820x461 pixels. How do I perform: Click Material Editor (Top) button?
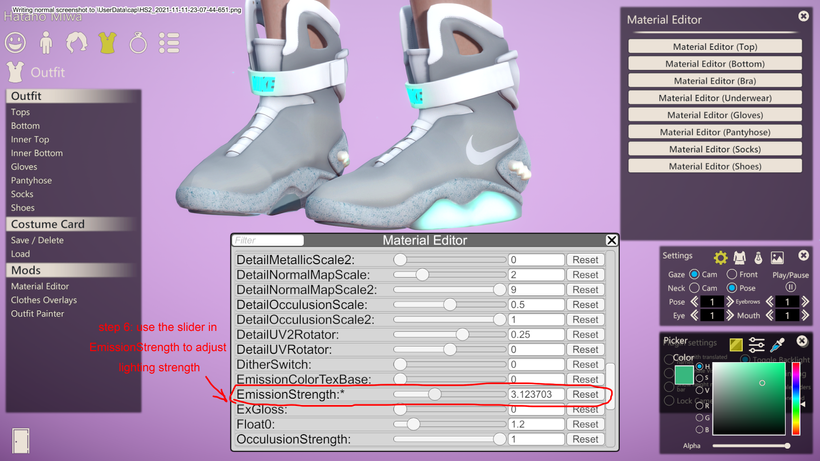tap(715, 46)
